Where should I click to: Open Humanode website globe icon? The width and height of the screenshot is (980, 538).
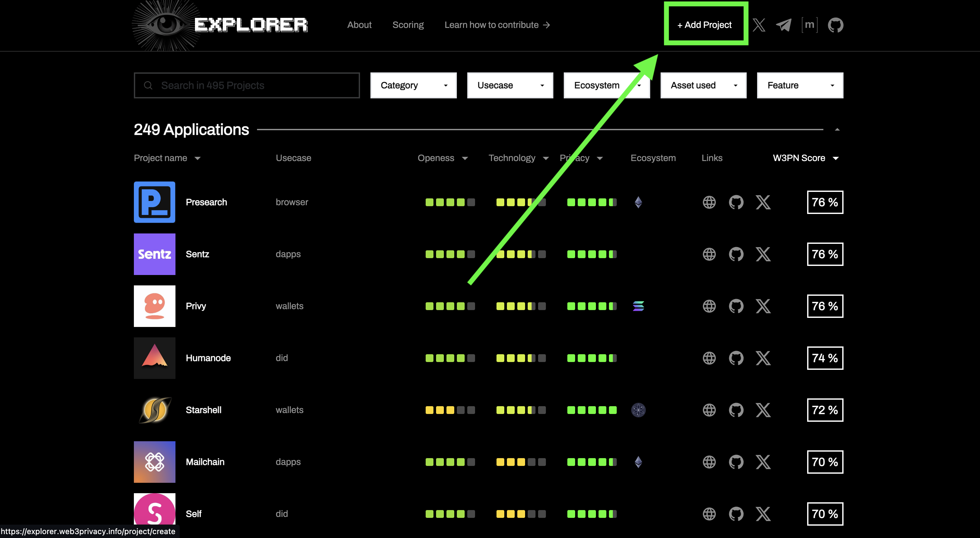tap(709, 358)
